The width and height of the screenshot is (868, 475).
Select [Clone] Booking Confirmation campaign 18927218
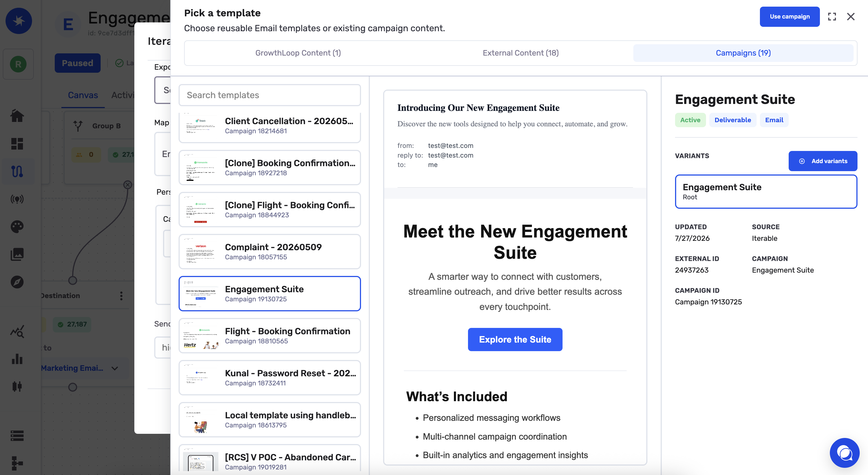coord(270,168)
